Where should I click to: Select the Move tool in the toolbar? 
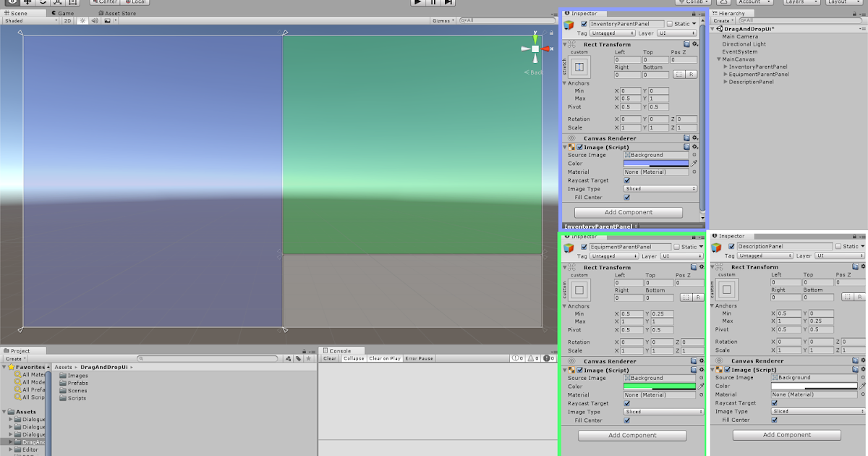coord(27,2)
